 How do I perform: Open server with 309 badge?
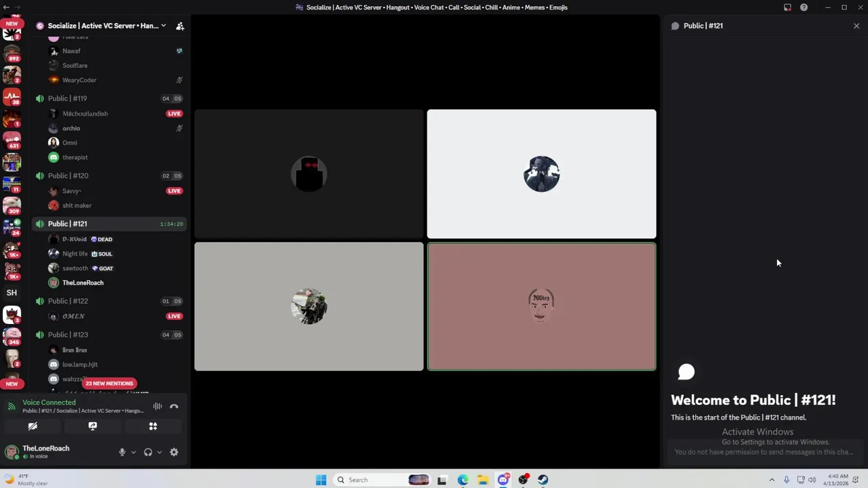(x=12, y=205)
